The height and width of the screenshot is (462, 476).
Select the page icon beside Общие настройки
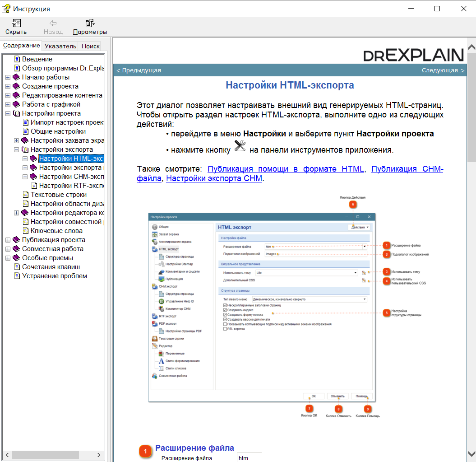[26, 131]
